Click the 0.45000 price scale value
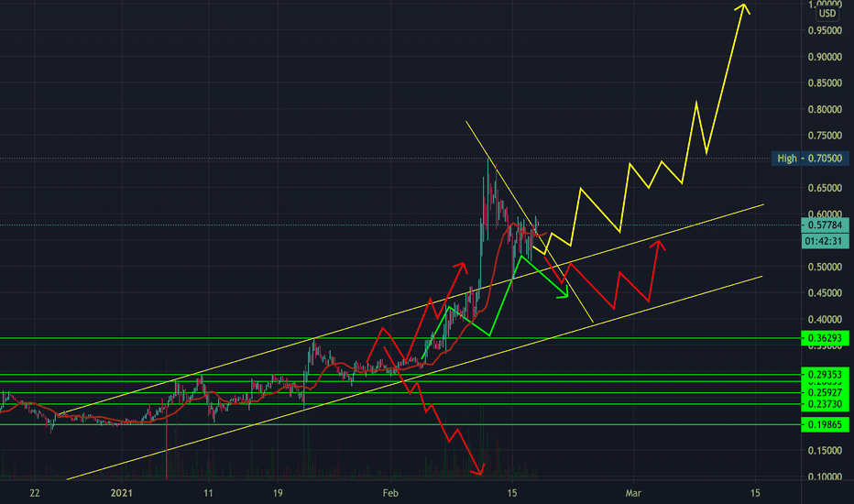The image size is (854, 504). [x=825, y=293]
